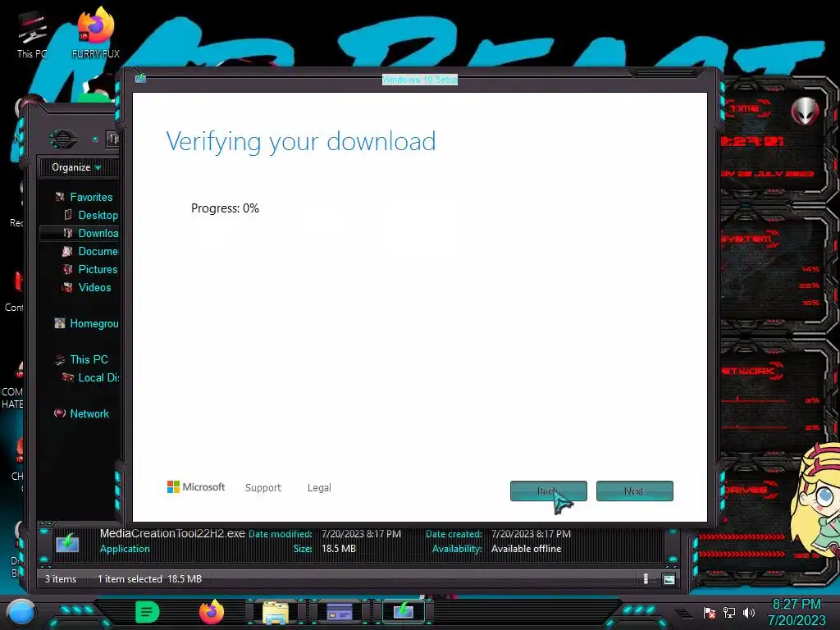Select Pictures in the Explorer navigation pane

click(x=98, y=269)
